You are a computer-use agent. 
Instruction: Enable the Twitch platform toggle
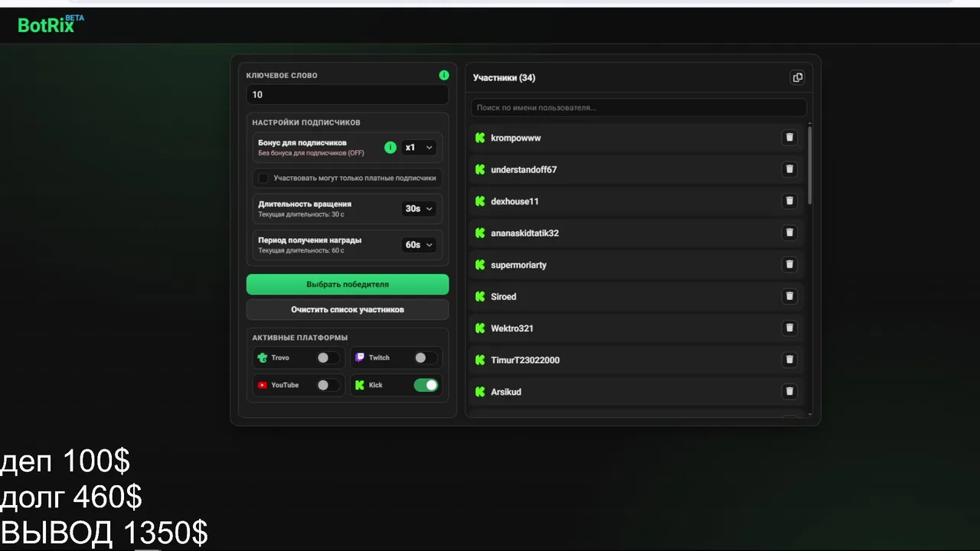point(425,357)
